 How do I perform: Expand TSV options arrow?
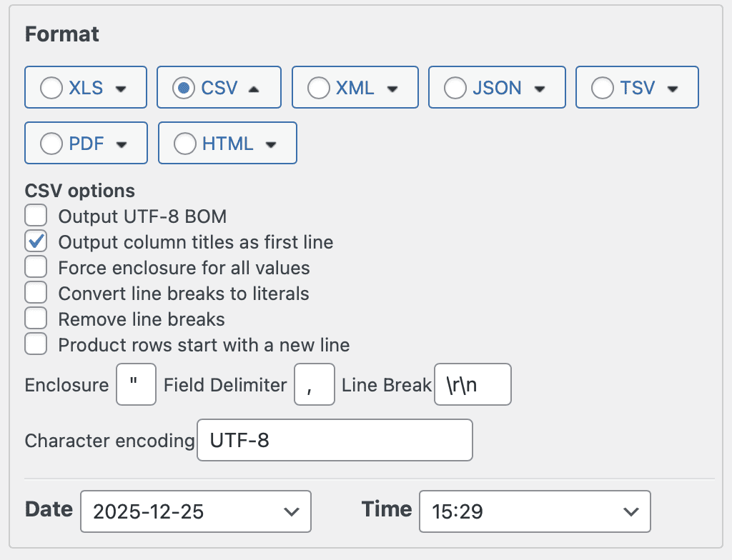[672, 89]
